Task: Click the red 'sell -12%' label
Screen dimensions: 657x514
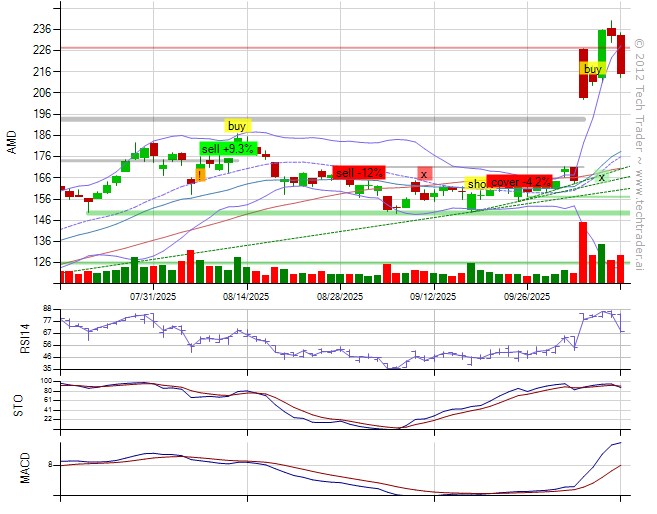Action: click(359, 172)
